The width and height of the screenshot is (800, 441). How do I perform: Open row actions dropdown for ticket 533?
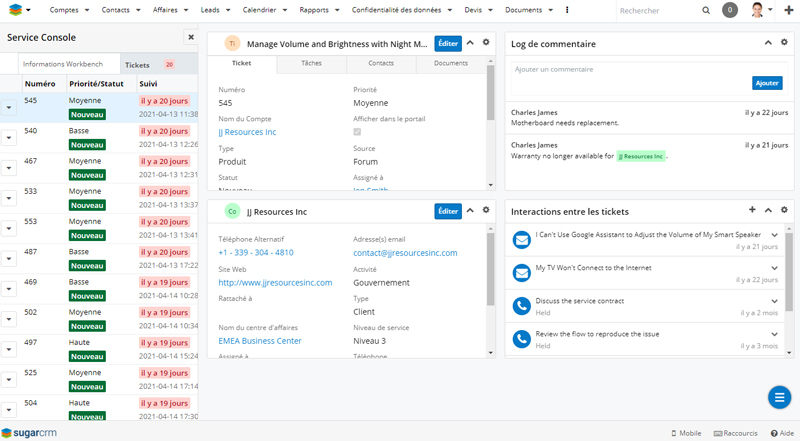tap(9, 198)
